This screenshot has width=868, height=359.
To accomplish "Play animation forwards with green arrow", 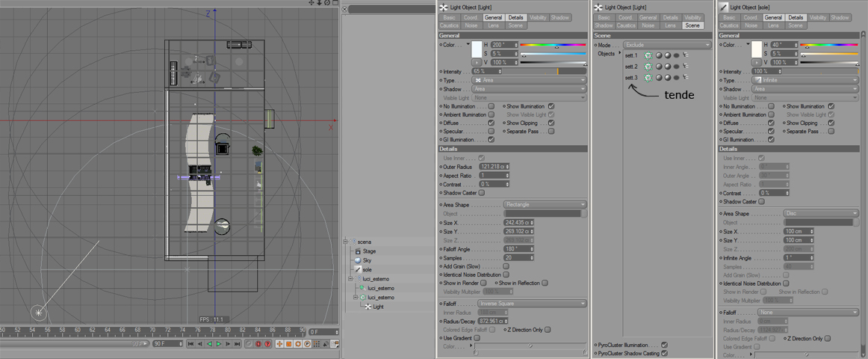I will tap(219, 344).
